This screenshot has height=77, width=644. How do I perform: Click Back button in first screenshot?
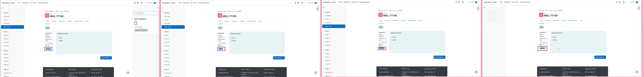tap(48, 28)
